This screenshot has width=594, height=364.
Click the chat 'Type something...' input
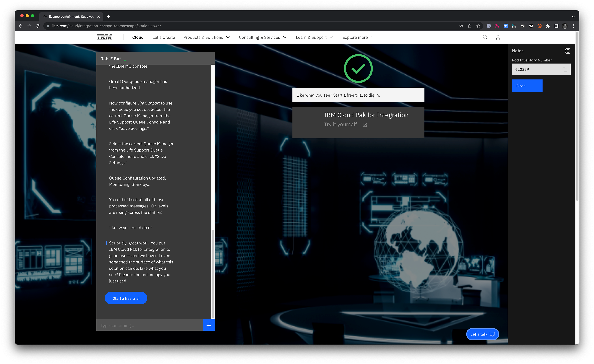(150, 325)
